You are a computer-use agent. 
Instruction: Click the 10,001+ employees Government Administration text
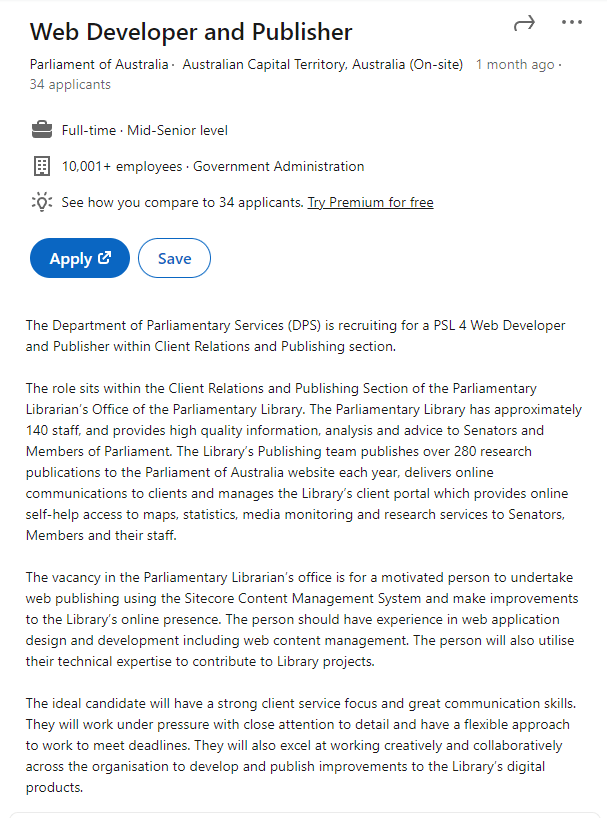tap(213, 166)
